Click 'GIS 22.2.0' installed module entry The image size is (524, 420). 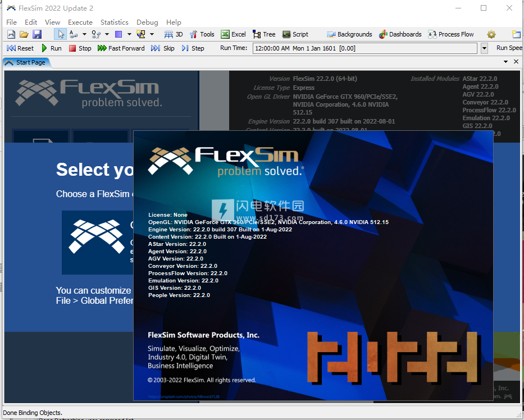pyautogui.click(x=477, y=126)
